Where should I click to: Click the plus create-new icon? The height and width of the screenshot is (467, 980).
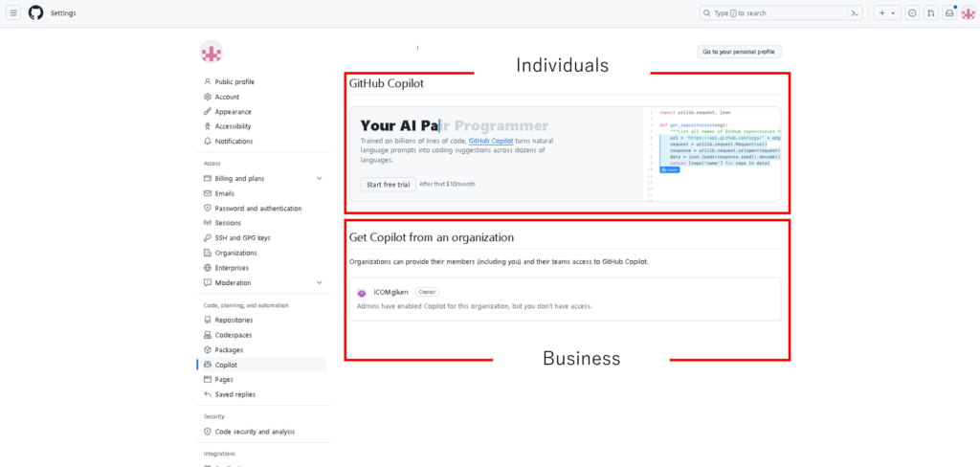coord(882,13)
